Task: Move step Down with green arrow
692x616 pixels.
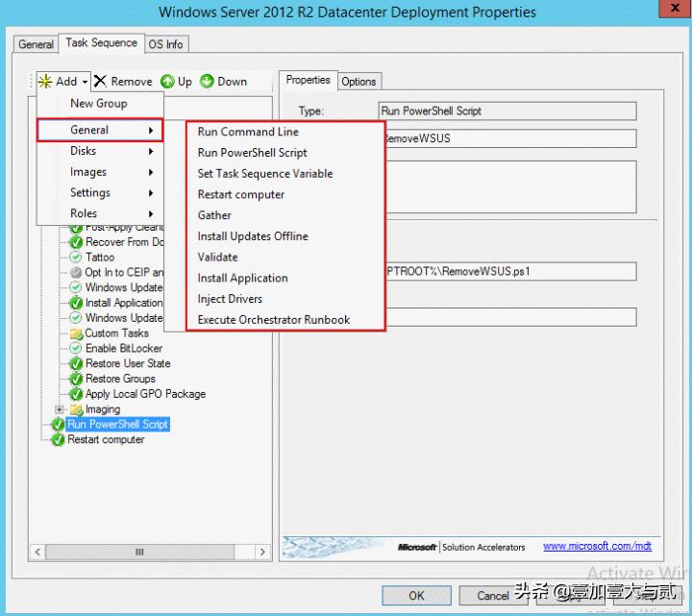Action: pyautogui.click(x=223, y=82)
